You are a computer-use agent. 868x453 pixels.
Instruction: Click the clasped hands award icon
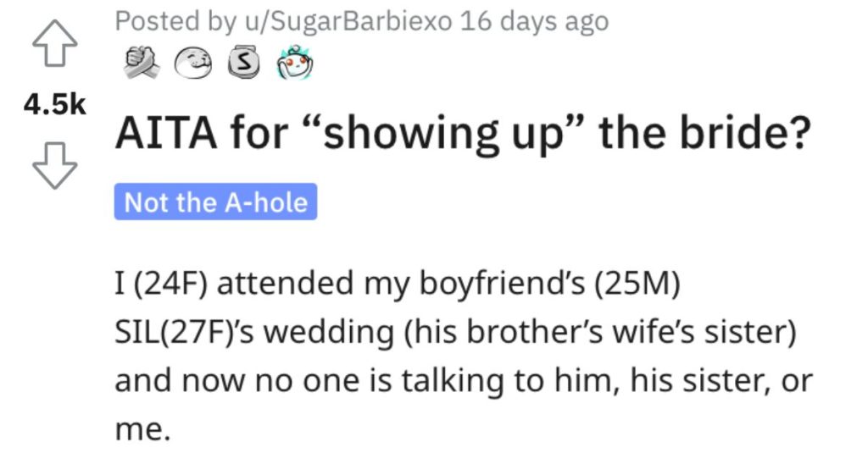coord(142,63)
